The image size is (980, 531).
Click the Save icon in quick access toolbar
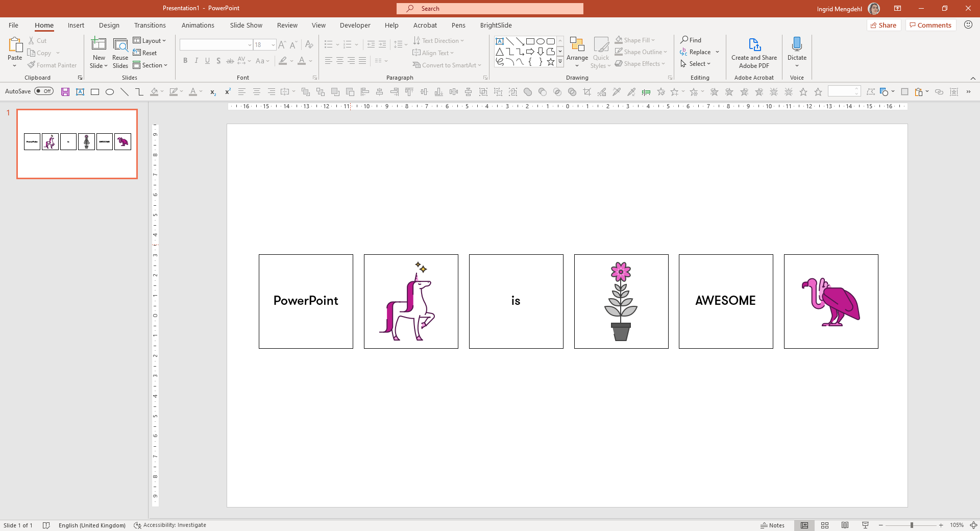click(65, 92)
